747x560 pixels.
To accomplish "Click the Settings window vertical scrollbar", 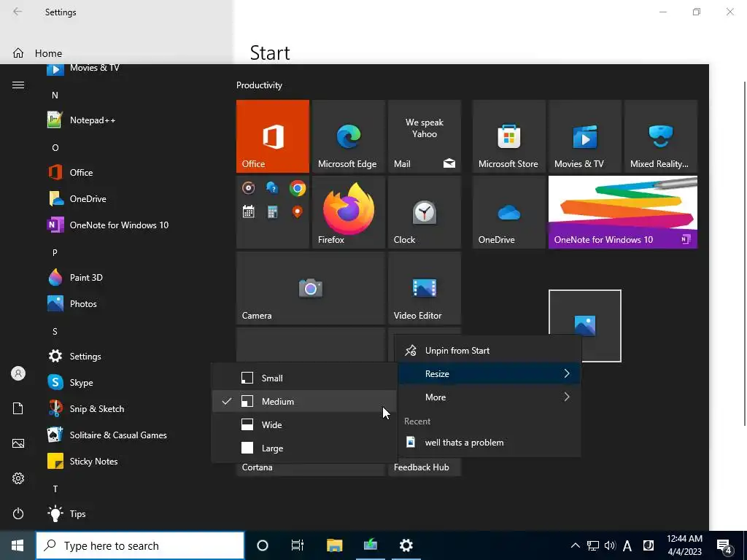I will pos(744,252).
